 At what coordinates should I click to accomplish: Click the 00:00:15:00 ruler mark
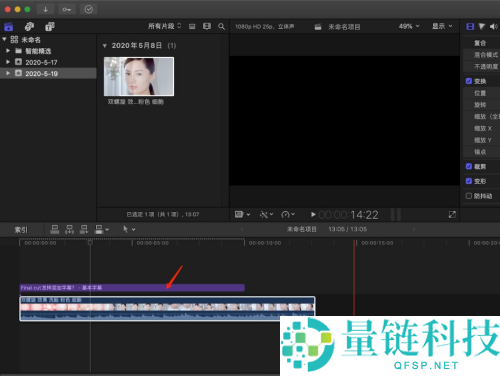377,243
